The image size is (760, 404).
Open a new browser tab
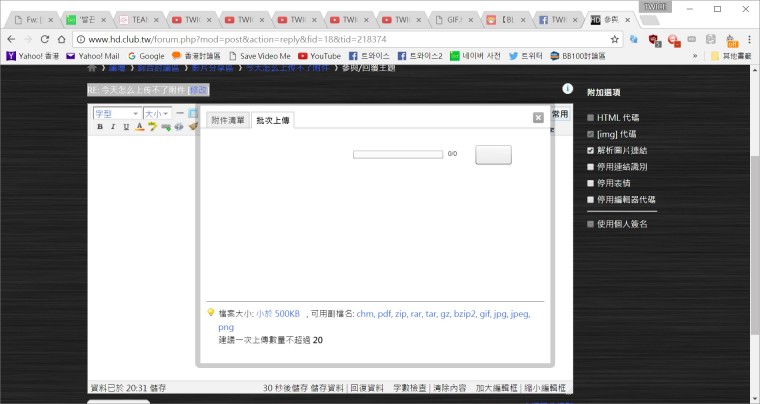click(x=649, y=20)
